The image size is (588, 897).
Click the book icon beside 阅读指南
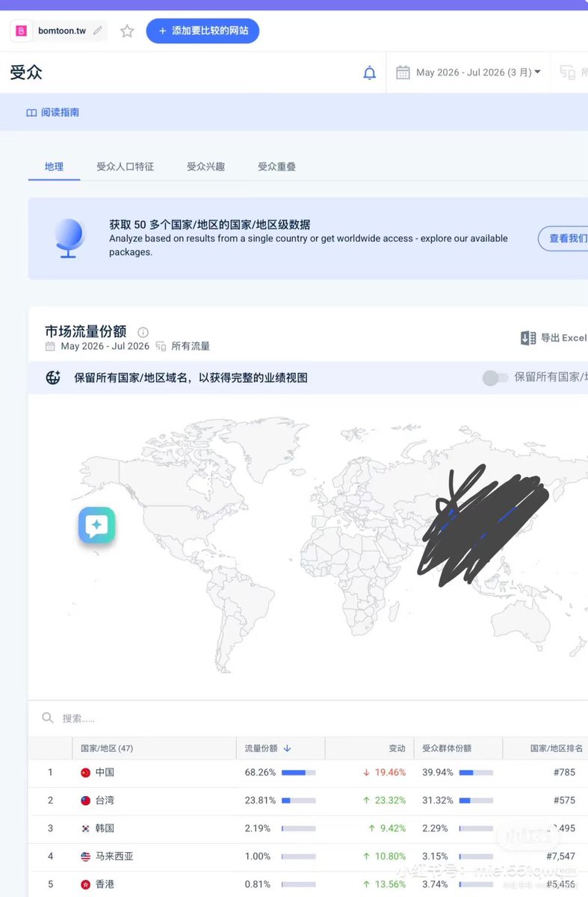click(x=31, y=113)
